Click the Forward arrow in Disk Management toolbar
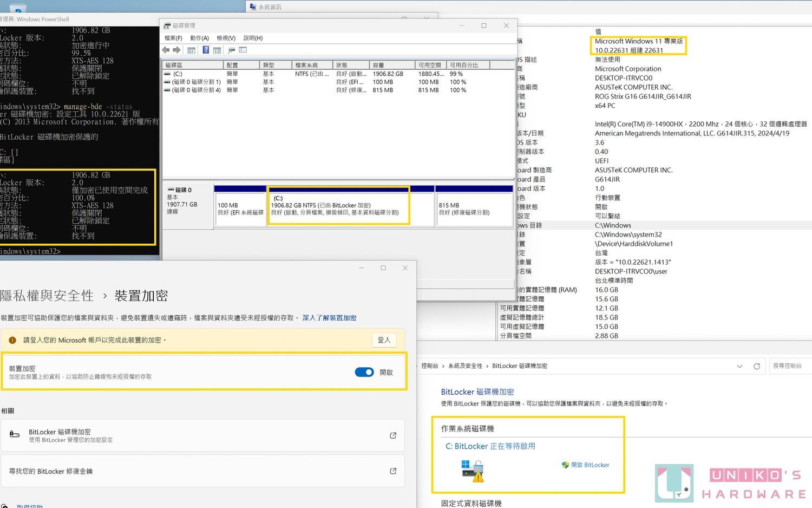Image resolution: width=812 pixels, height=508 pixels. point(176,50)
